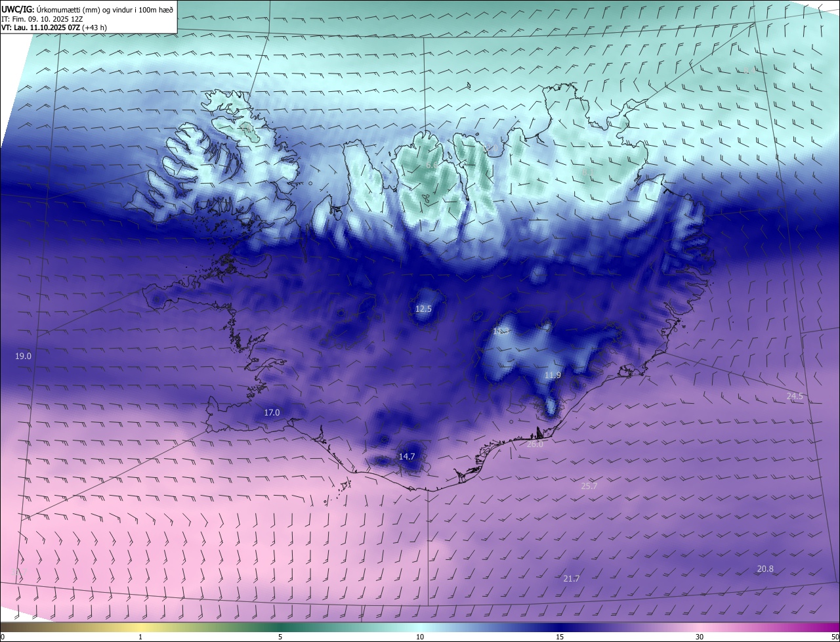Click the valid time line 'VT: Lau. 11.10.2025 07Z (+43 h)'

coord(54,28)
